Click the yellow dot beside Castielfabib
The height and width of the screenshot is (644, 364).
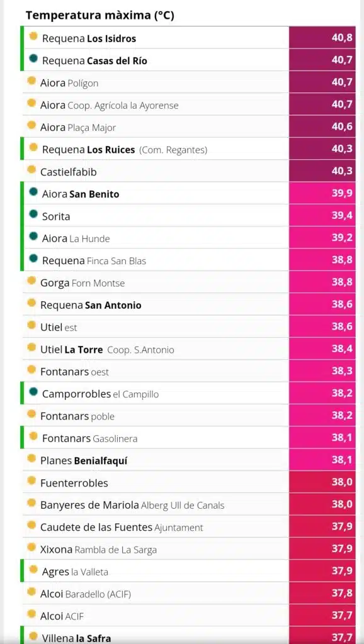coord(31,169)
